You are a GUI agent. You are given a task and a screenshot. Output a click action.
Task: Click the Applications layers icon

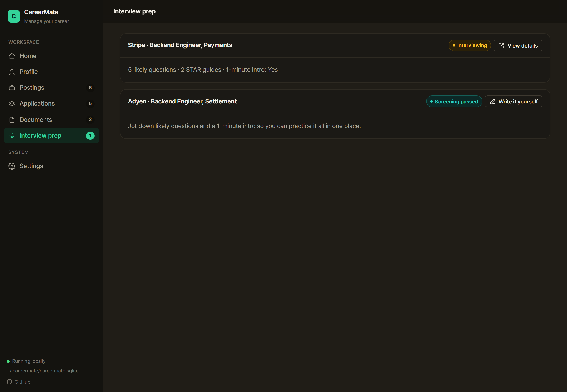(x=12, y=104)
